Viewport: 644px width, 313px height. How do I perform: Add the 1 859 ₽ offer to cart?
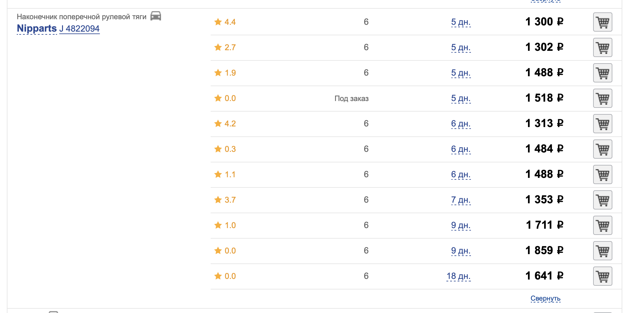602,251
